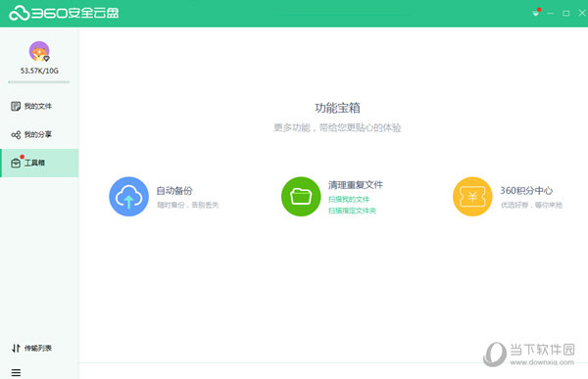
Task: Click the blue cloud upload 自动备份 icon
Action: pyautogui.click(x=128, y=197)
